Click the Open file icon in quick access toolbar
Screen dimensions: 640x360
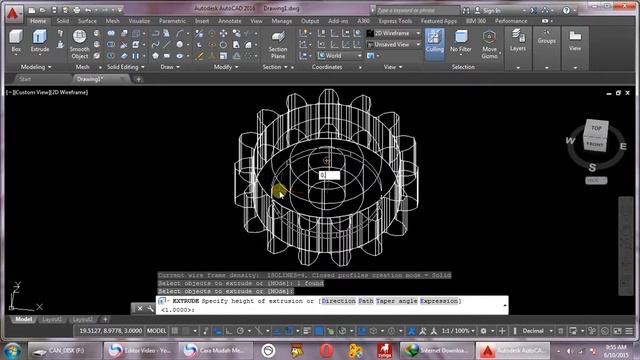[42, 10]
